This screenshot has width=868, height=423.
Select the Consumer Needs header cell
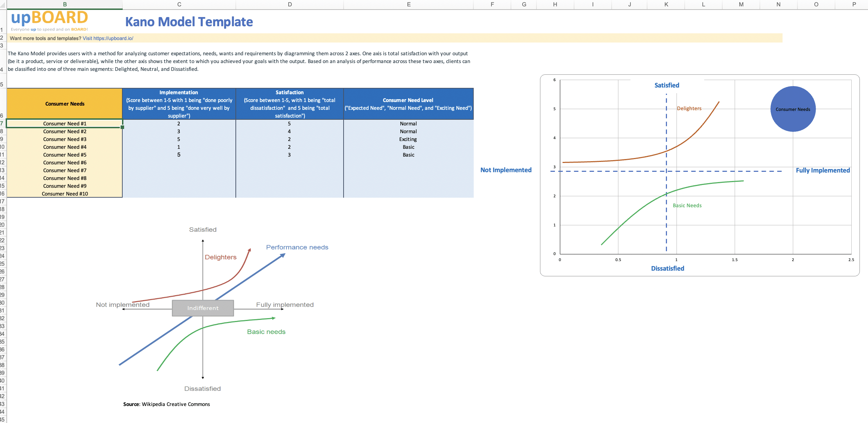click(65, 104)
